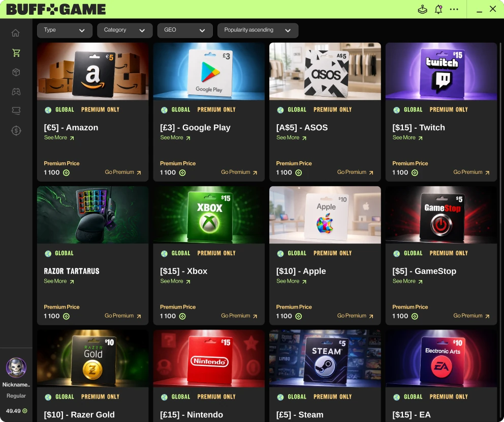Open notifications bell icon
Screen dimensions: 504x422
pos(438,9)
